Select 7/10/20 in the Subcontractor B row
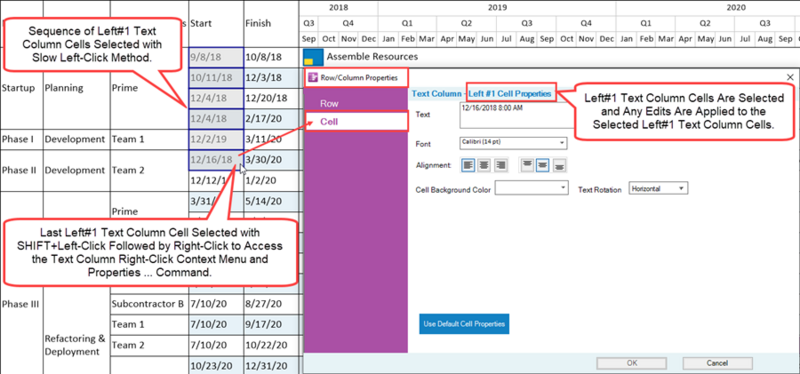The width and height of the screenshot is (800, 374). point(216,304)
